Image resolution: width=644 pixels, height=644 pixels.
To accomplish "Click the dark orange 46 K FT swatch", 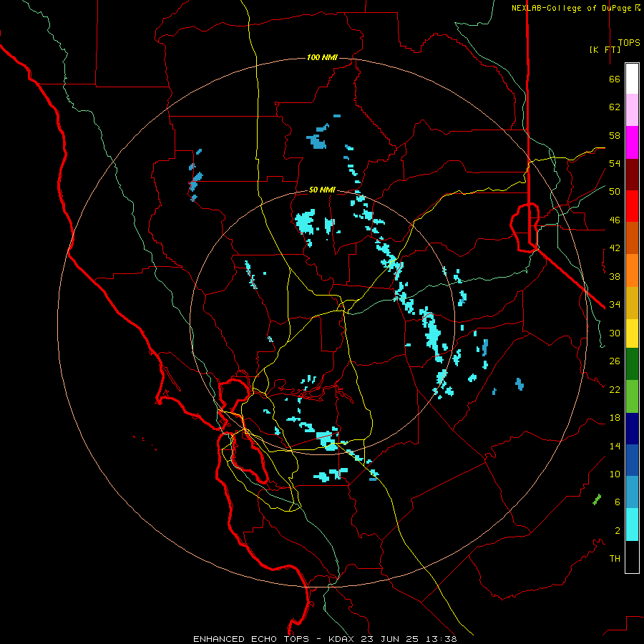I will [x=632, y=238].
